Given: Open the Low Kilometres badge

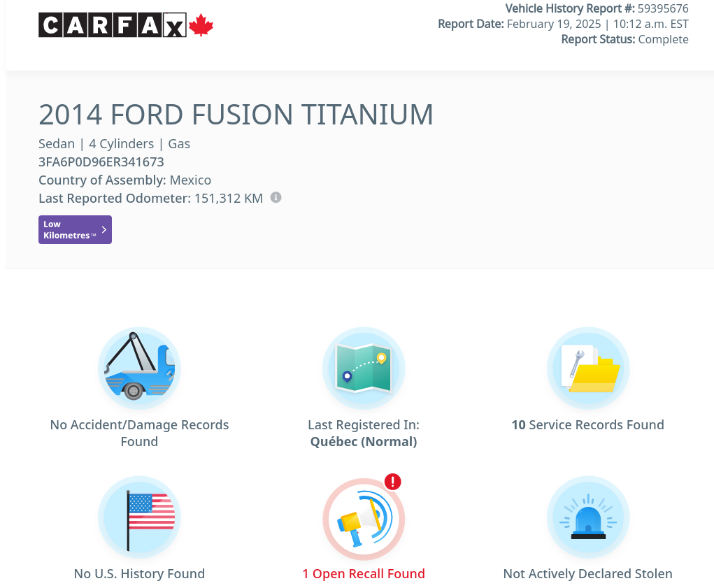Looking at the screenshot, I should pyautogui.click(x=75, y=229).
